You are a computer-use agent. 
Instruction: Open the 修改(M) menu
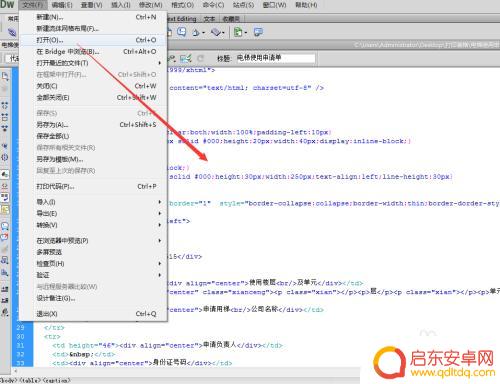tap(150, 5)
